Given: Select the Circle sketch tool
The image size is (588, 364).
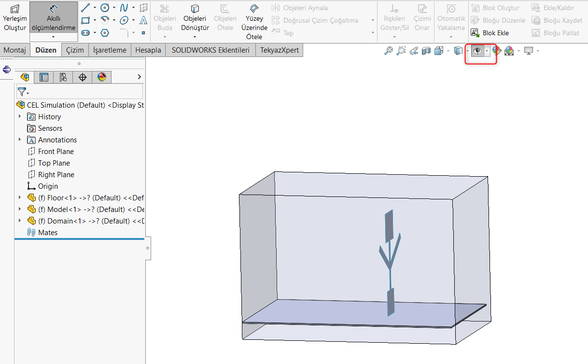Looking at the screenshot, I should pos(105,8).
